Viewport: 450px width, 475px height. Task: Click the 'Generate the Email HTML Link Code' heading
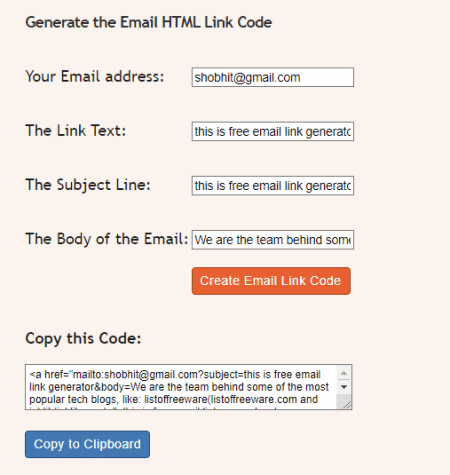(x=149, y=22)
